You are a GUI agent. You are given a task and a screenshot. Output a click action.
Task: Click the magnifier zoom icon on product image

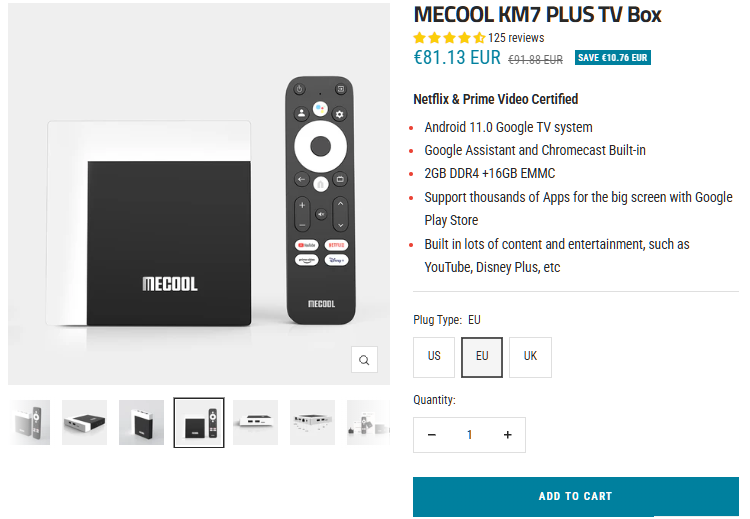point(364,360)
